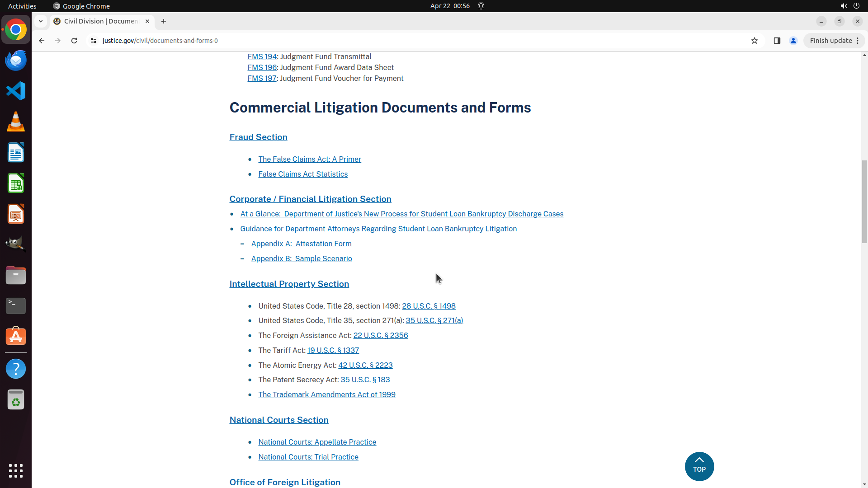868x488 pixels.
Task: Jump to page top with TOP button
Action: pyautogui.click(x=699, y=466)
